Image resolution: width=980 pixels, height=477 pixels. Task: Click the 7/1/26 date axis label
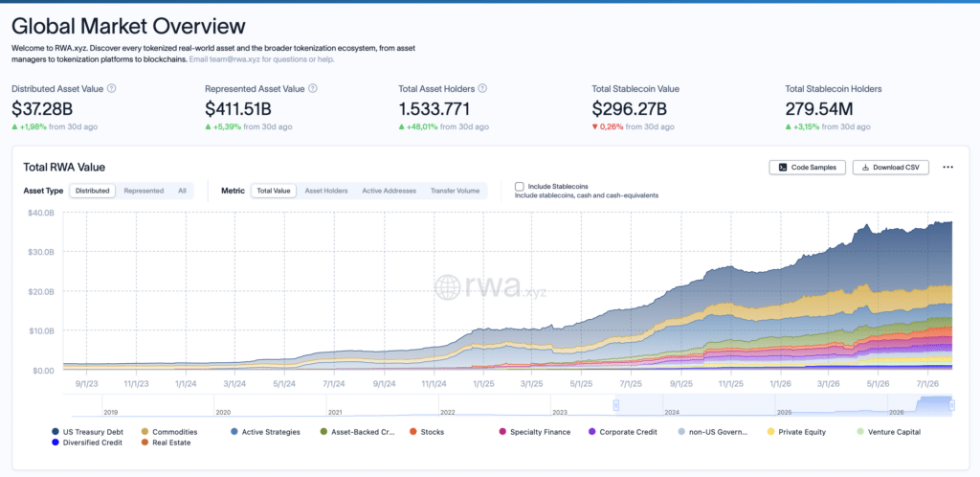927,383
